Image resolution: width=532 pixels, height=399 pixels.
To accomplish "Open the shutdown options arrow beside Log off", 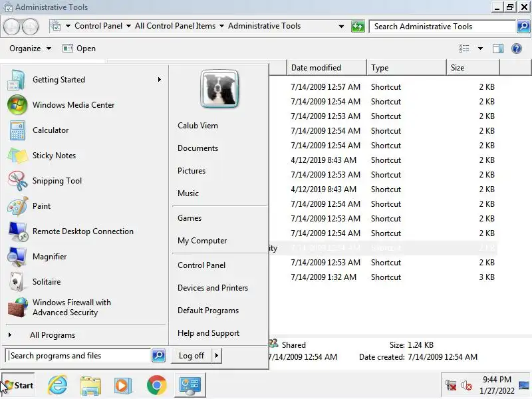I will click(x=217, y=356).
